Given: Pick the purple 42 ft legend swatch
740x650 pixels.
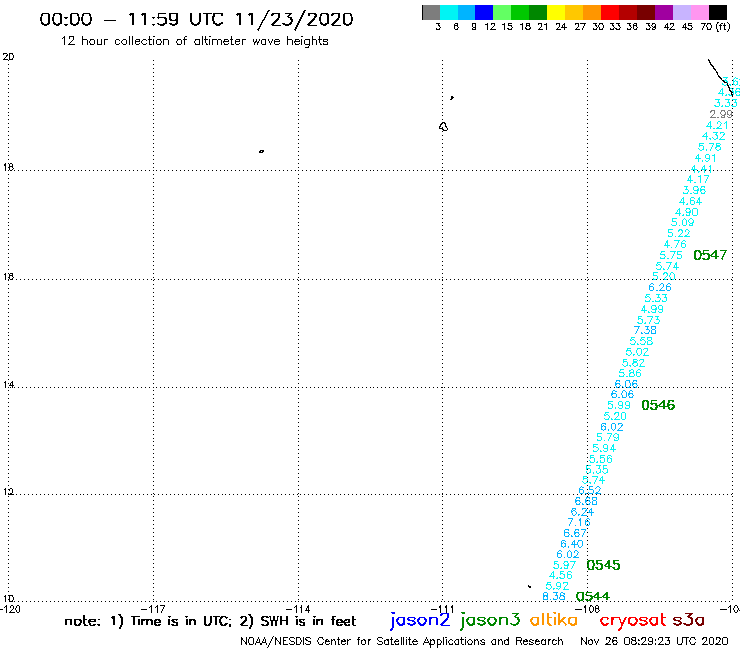Looking at the screenshot, I should tap(664, 12).
